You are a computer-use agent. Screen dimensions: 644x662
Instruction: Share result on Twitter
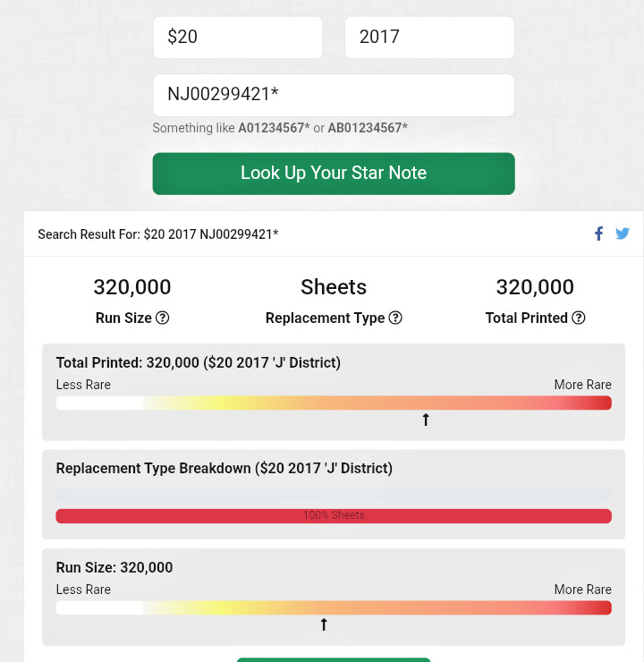click(623, 234)
